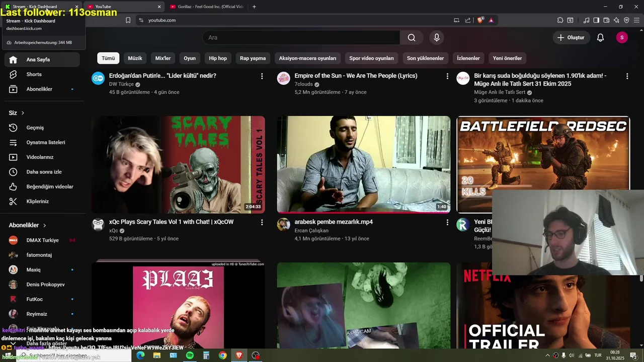This screenshot has width=644, height=362.
Task: Open Calculator from the taskbar
Action: tap(206, 355)
